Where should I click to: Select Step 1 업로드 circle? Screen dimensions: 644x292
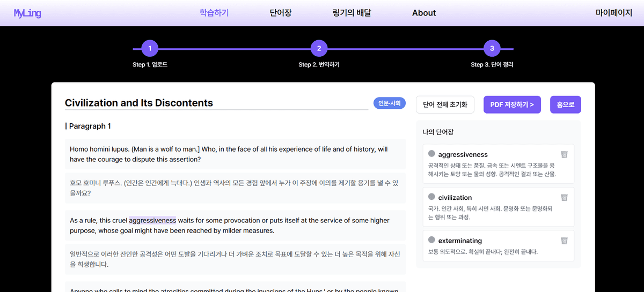coord(150,49)
